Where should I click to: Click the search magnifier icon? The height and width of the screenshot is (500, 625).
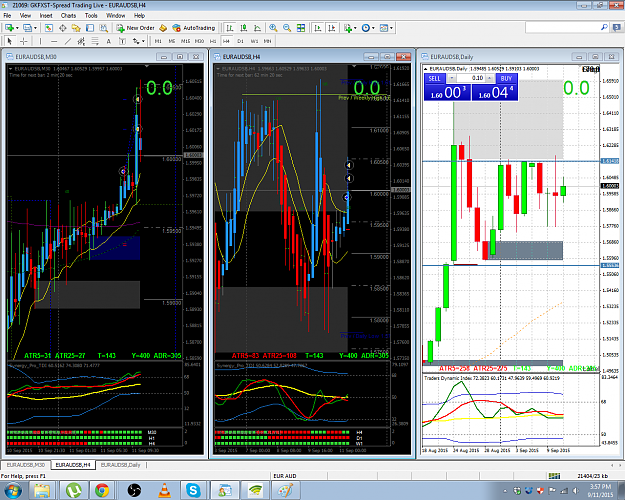[x=604, y=27]
